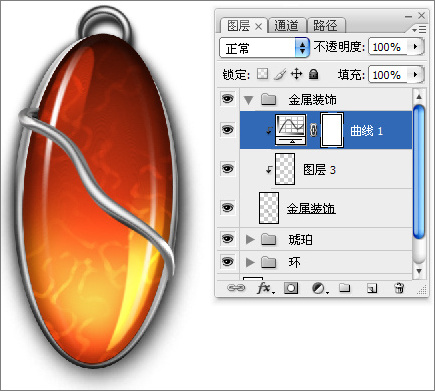Enable lock transparent pixels

(x=262, y=74)
